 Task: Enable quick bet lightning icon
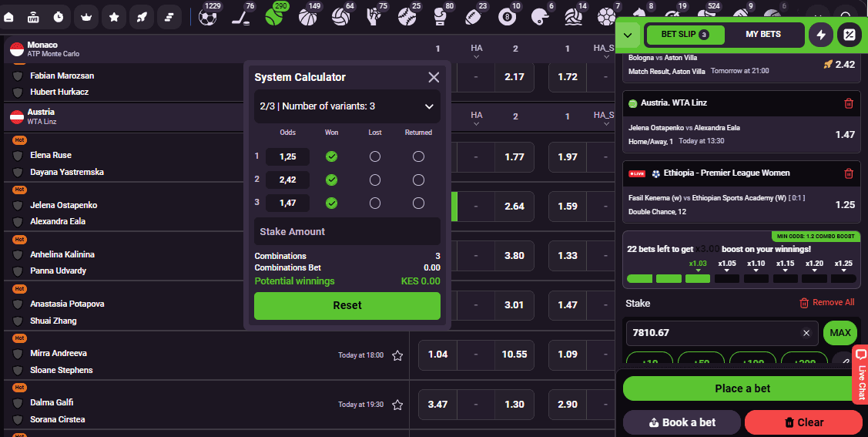[821, 35]
